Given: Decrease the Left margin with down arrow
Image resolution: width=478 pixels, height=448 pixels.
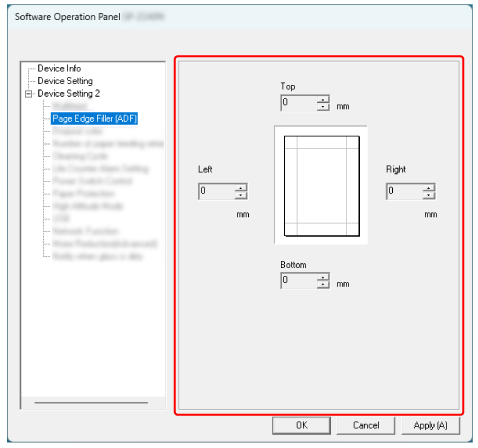Looking at the screenshot, I should click(x=240, y=195).
